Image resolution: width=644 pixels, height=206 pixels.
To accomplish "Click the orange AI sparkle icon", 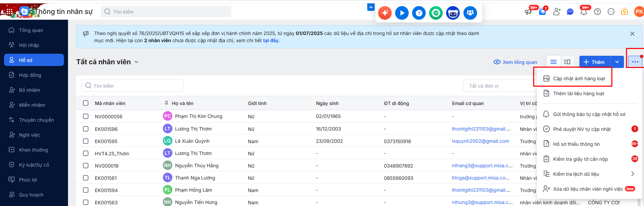I will (385, 13).
